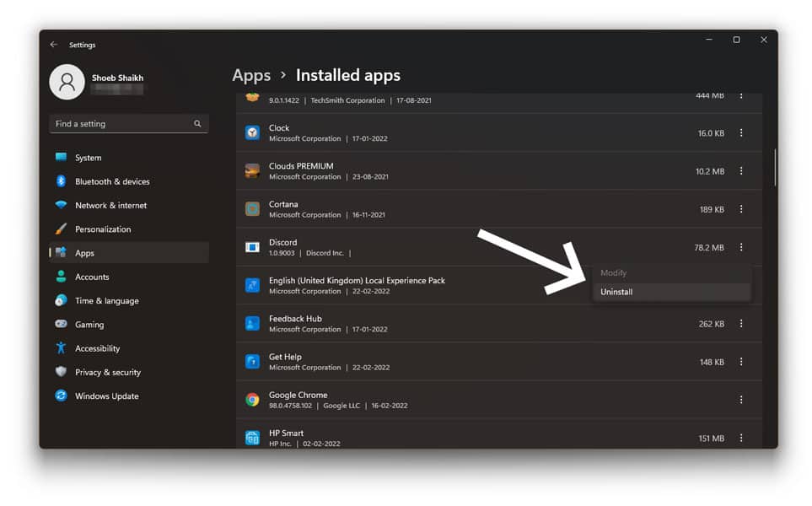Click the Clouds PREMIUM app icon

(x=252, y=171)
